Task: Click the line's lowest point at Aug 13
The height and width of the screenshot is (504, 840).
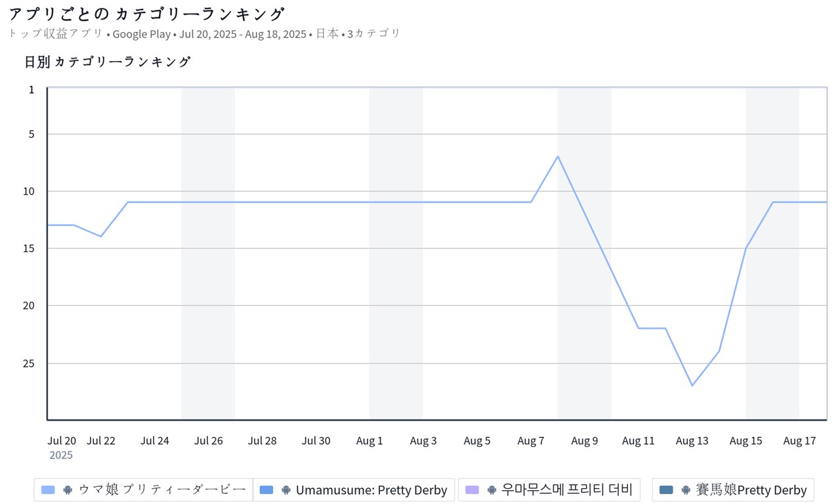Action: click(692, 385)
